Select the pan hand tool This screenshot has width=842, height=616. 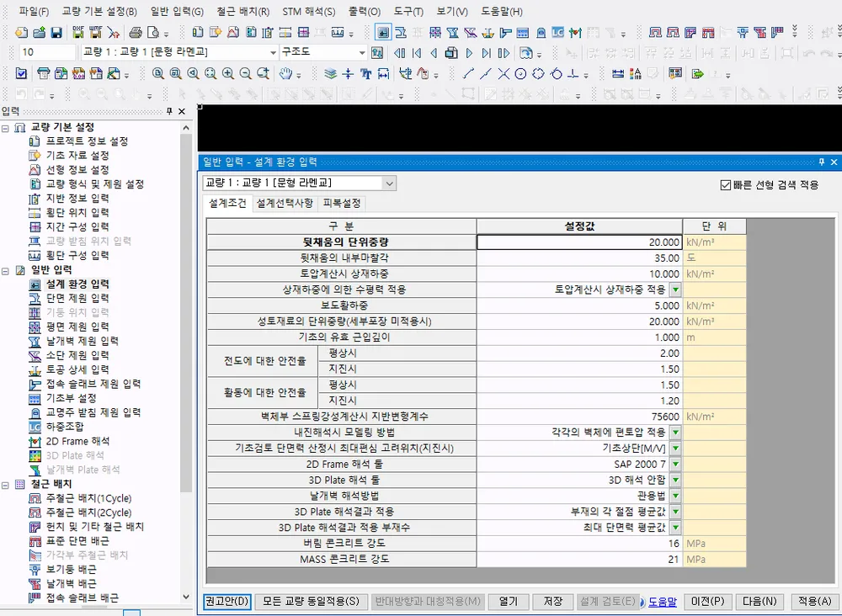tap(285, 73)
